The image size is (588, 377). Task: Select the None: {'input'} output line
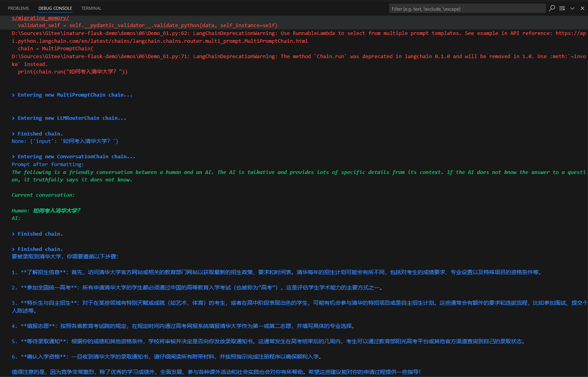(65, 141)
